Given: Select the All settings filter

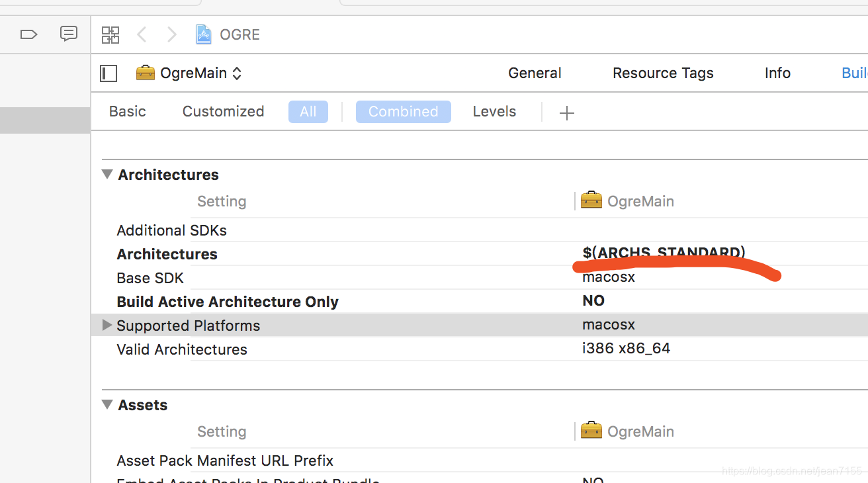Looking at the screenshot, I should [308, 112].
